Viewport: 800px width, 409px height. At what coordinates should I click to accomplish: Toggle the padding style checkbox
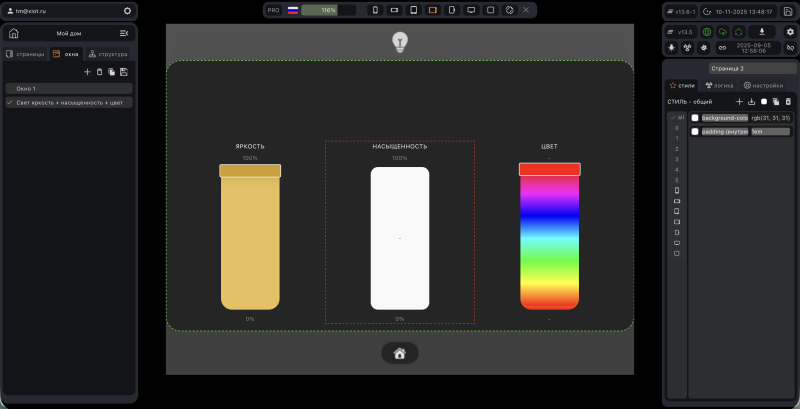point(694,132)
